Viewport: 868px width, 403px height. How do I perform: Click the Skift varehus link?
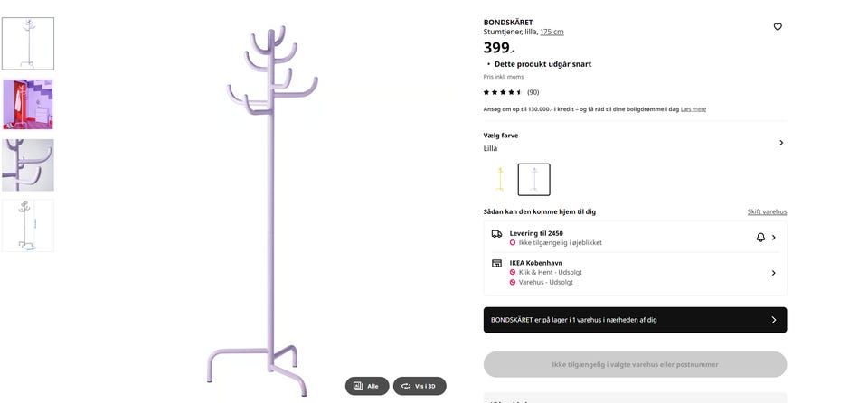tap(767, 211)
